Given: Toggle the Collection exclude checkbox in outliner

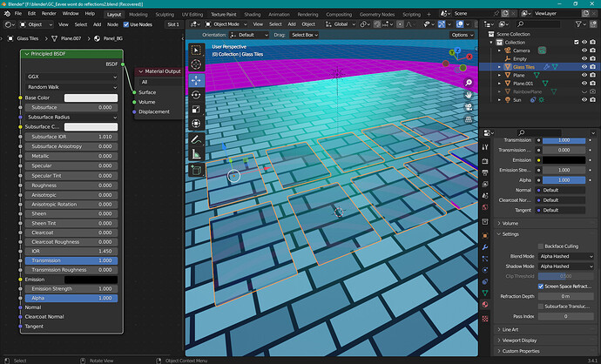Looking at the screenshot, I should click(x=576, y=42).
